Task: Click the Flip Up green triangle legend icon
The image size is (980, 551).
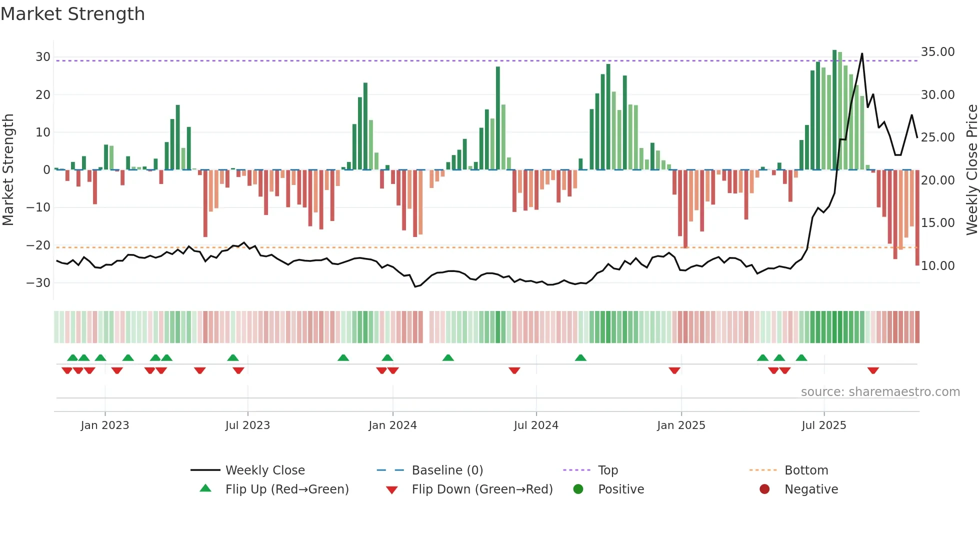Action: point(205,488)
